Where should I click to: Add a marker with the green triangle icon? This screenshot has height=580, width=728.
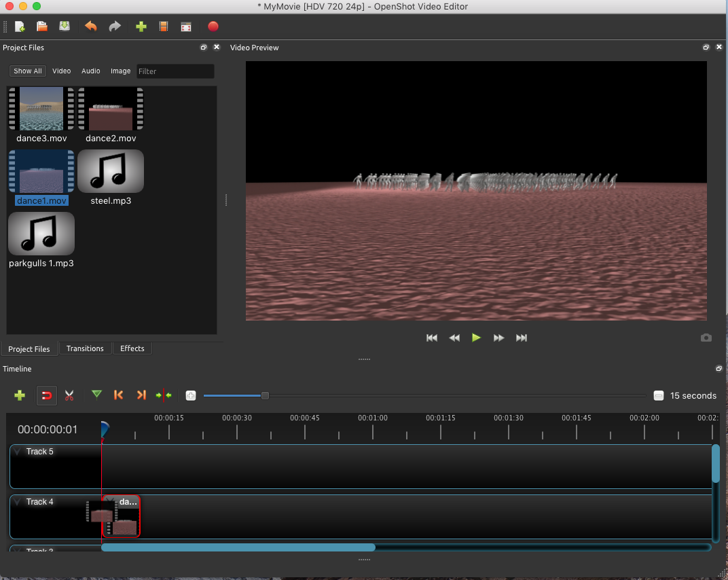(x=96, y=395)
